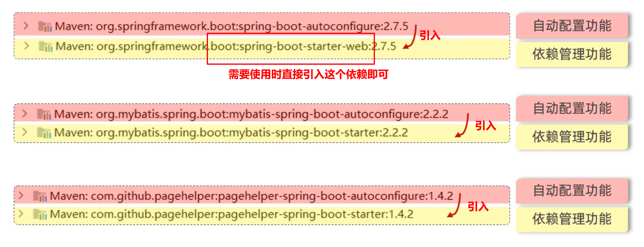Viewport: 644px width, 247px height.
Task: Click 依赖管理功能 label beside pagehelper-spring-boot-starter
Action: point(572,219)
